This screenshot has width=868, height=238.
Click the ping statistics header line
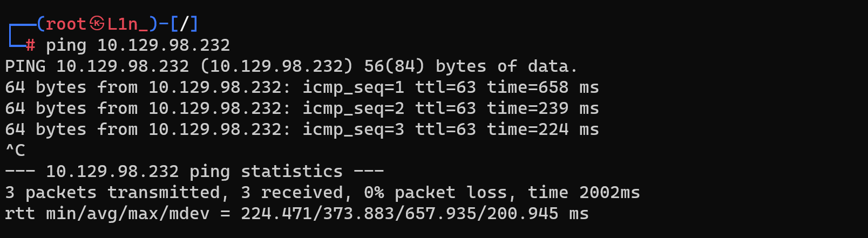[194, 172]
